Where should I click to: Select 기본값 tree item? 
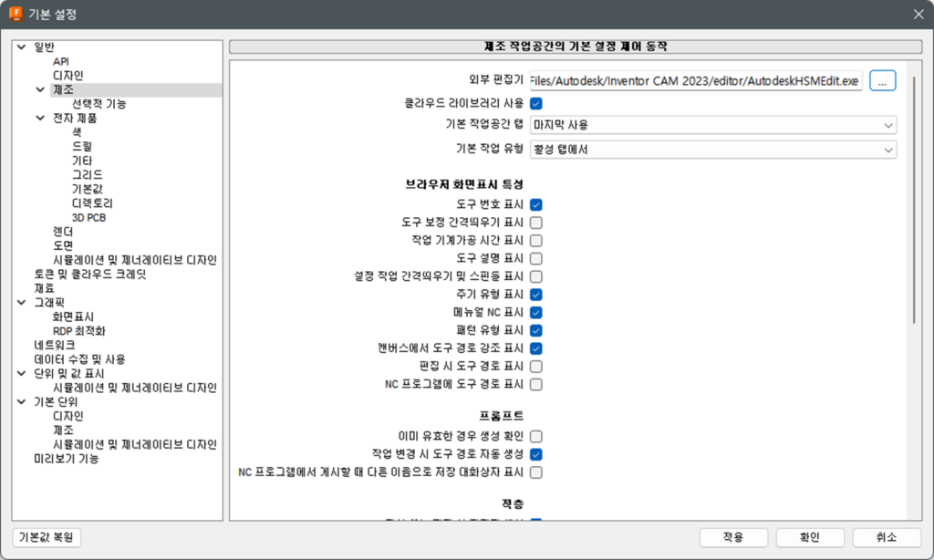[x=87, y=190]
